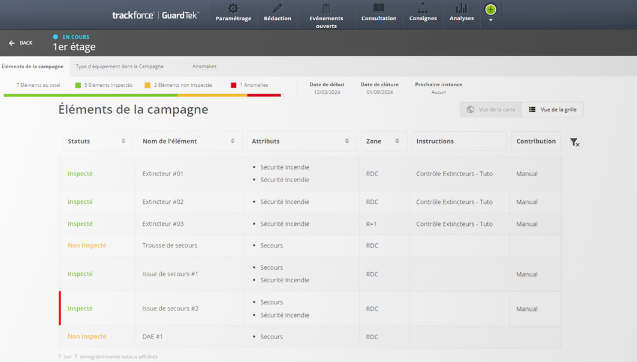Click the red 1 Anomalies legend square
Screen dimensions: 637x362
233,85
